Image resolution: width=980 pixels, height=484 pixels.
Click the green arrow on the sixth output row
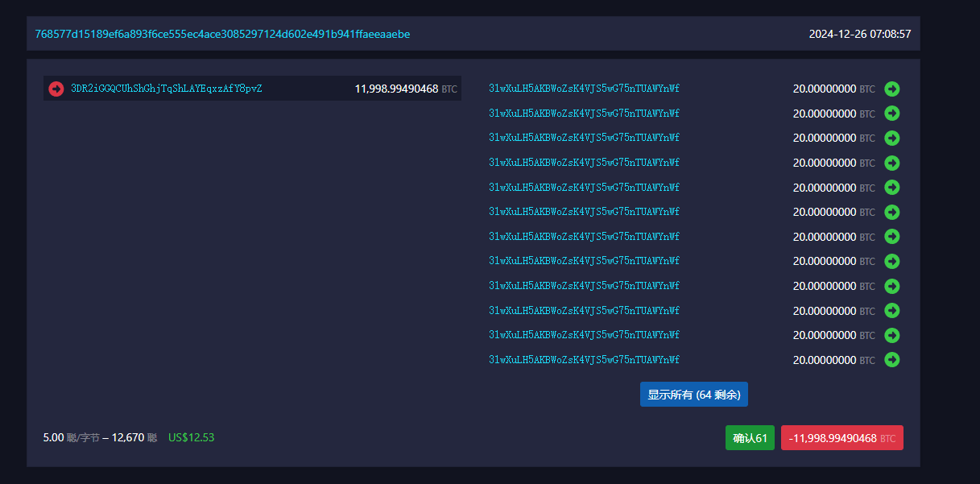(891, 212)
